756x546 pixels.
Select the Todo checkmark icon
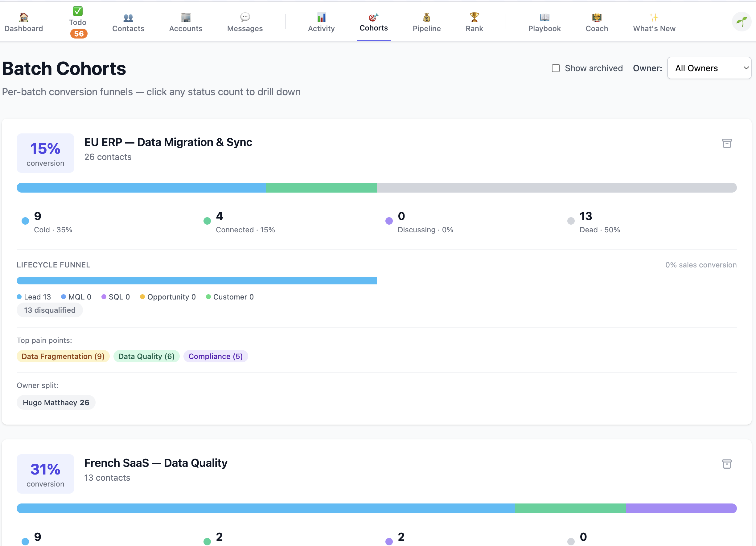point(77,11)
